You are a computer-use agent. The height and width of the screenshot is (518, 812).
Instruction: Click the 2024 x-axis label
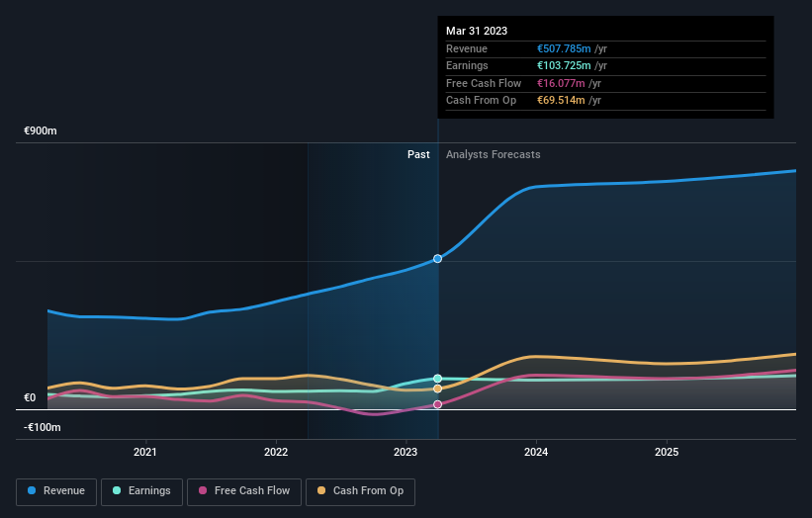[536, 453]
